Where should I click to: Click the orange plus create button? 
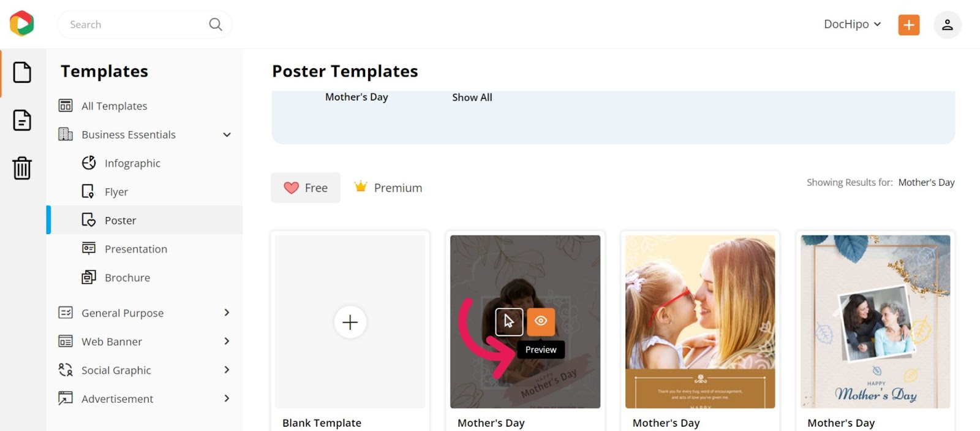pos(908,25)
